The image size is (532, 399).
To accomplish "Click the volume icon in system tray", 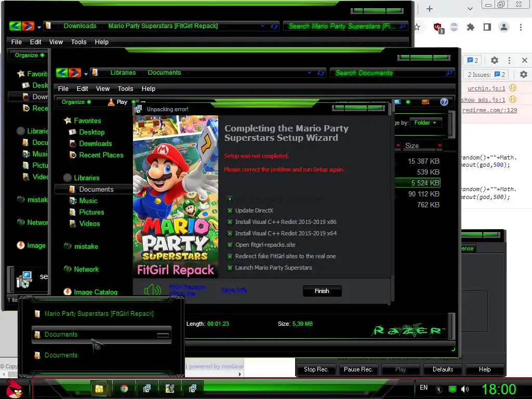I will coord(465,389).
